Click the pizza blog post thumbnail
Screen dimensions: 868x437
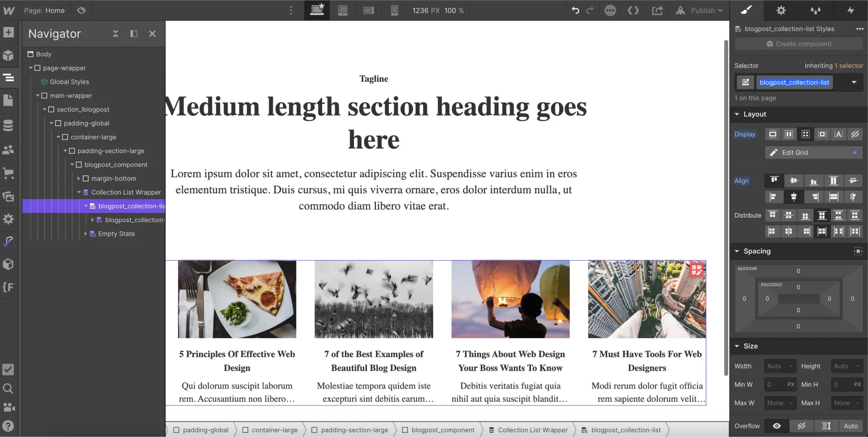pos(237,299)
